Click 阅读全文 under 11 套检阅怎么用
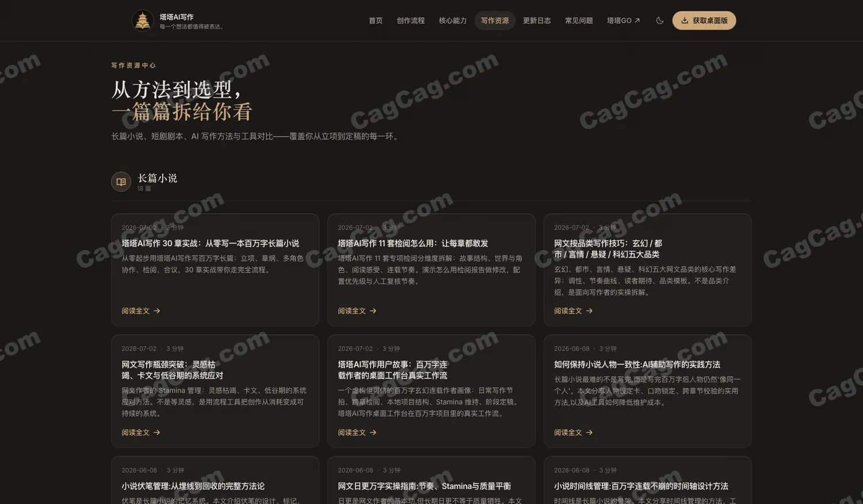 click(357, 311)
